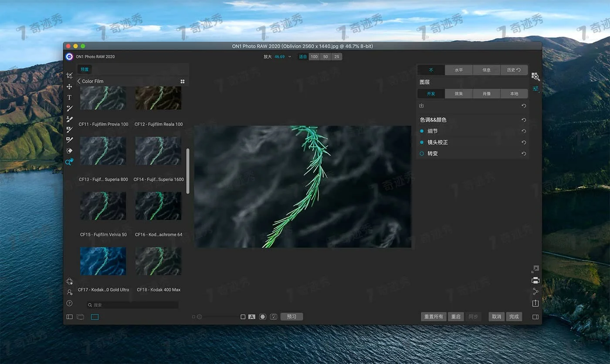Screen dimensions: 610x364
Task: Select the Text tool
Action: (x=69, y=98)
